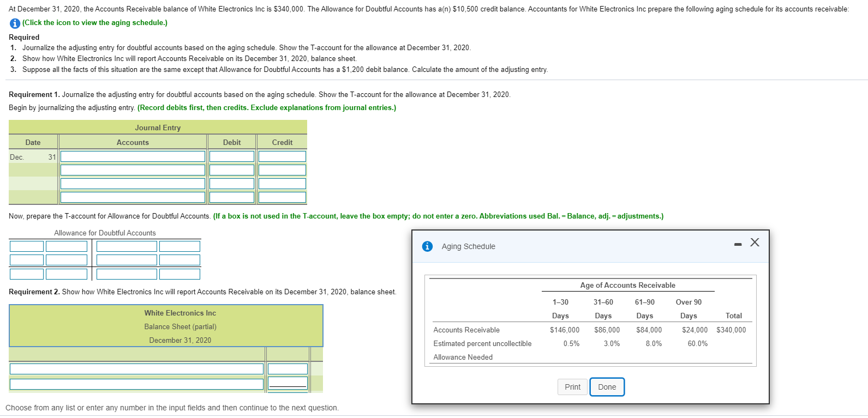The width and height of the screenshot is (868, 418).
Task: Click the $24,000 value in the aging schedule
Action: pyautogui.click(x=695, y=330)
